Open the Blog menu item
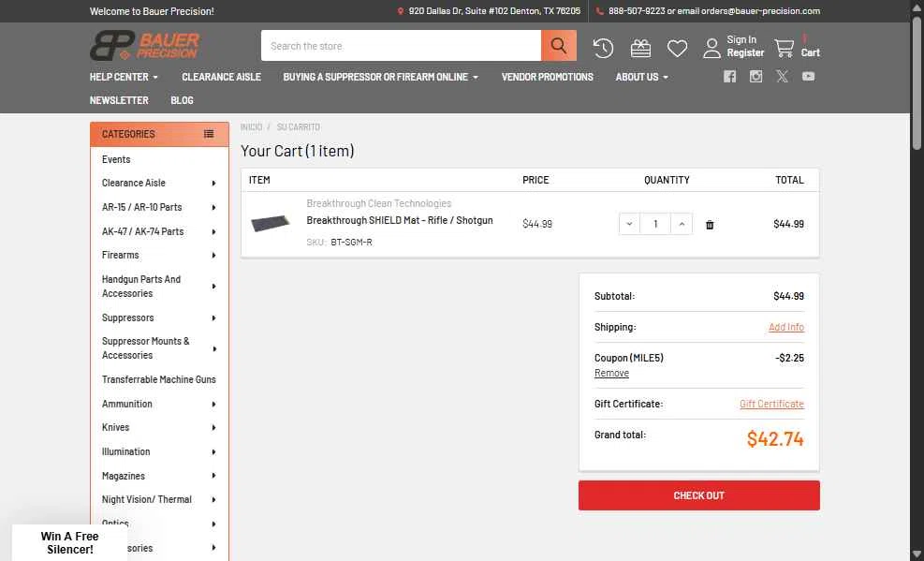924x561 pixels. tap(183, 101)
